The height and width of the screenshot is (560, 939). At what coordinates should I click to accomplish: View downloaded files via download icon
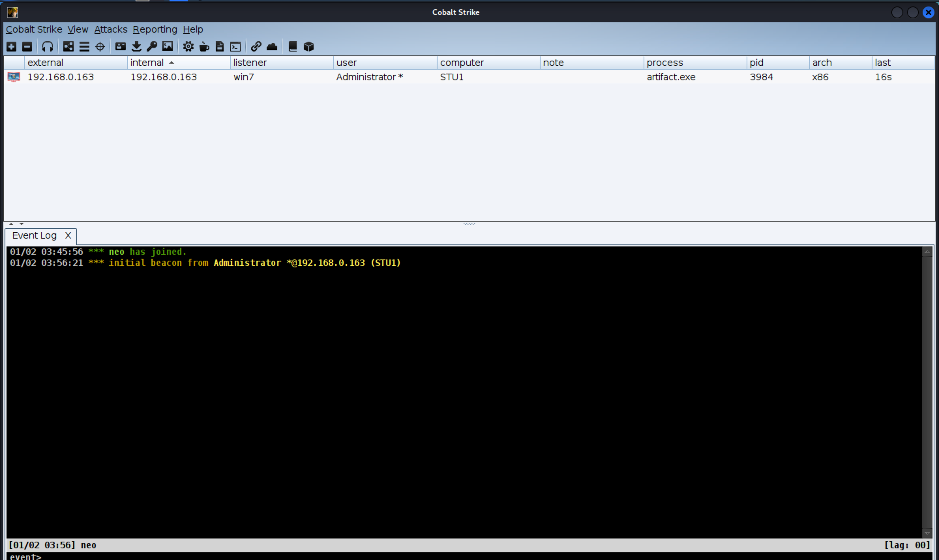pyautogui.click(x=136, y=46)
